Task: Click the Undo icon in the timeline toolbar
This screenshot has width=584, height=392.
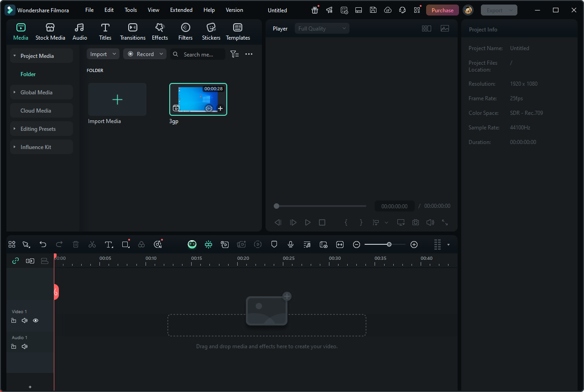Action: [43, 244]
